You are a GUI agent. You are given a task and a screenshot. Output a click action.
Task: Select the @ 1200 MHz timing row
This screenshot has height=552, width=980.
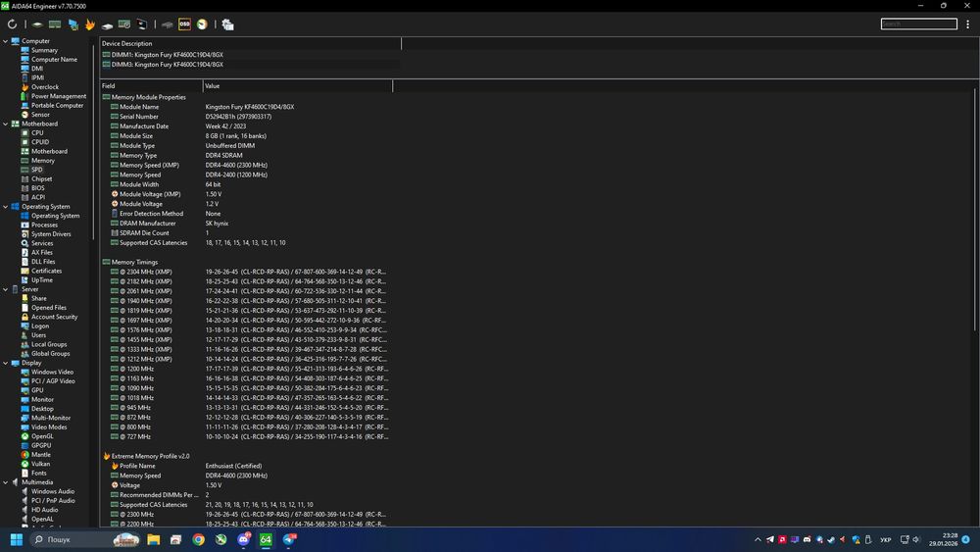tap(247, 369)
